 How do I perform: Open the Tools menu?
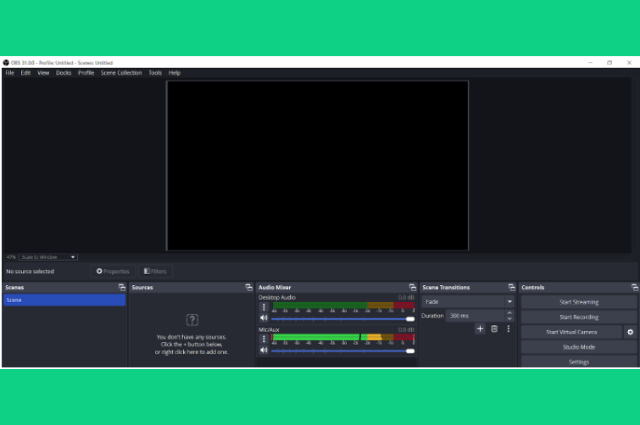155,73
